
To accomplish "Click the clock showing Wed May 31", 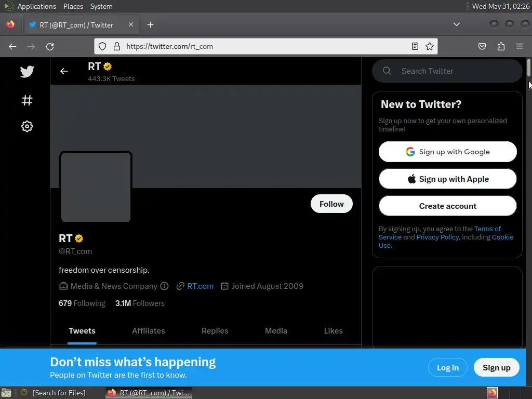I will pos(500,6).
